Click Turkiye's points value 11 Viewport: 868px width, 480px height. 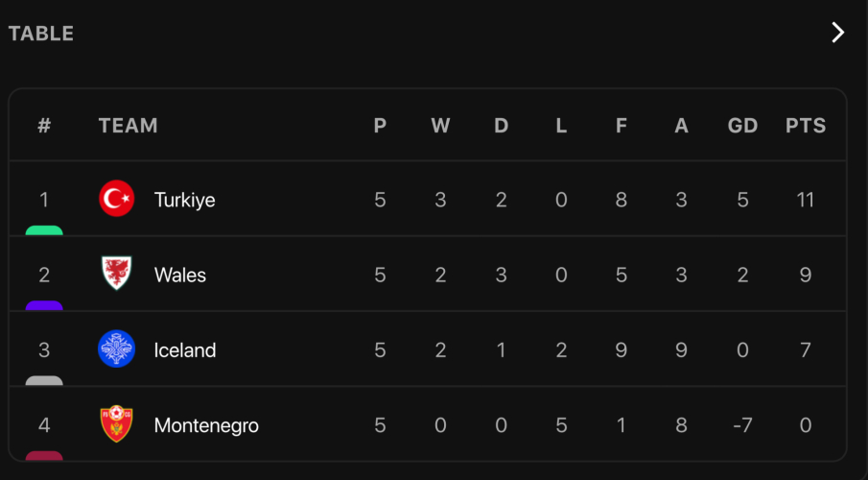(x=805, y=200)
